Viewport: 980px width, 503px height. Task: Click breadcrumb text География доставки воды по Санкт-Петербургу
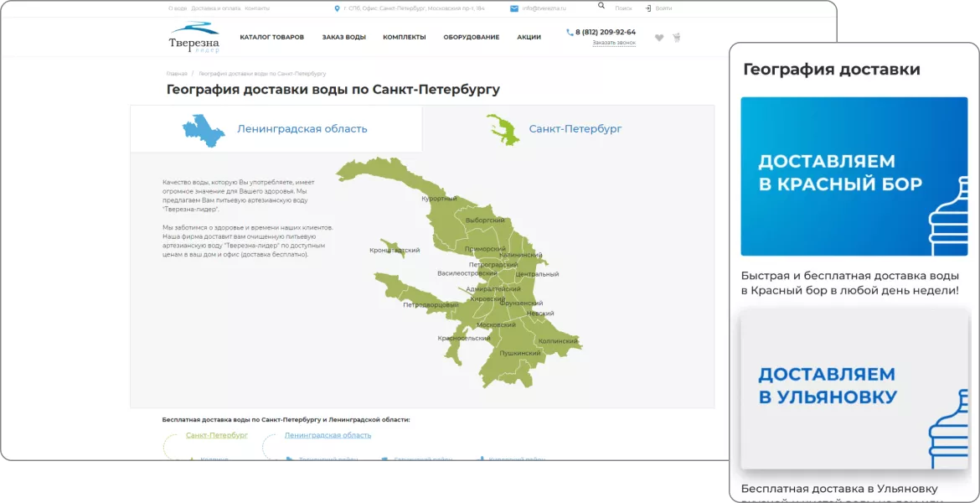[262, 74]
